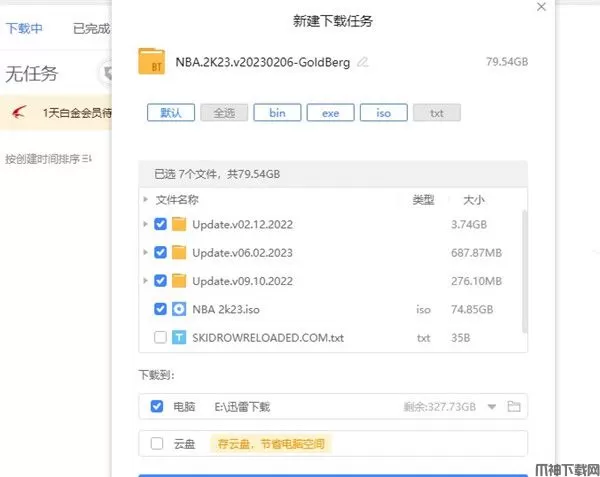Click the folder icon of Update.v06.02.2023

point(179,252)
